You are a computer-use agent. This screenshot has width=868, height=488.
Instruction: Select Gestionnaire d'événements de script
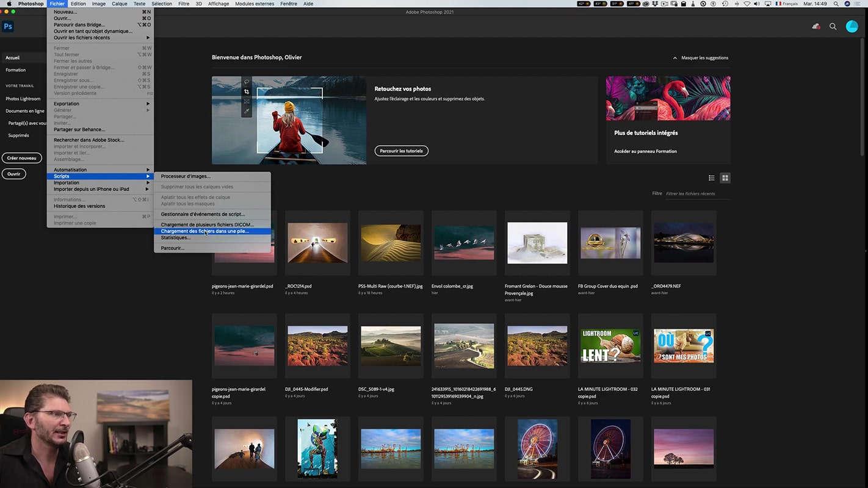[212, 214]
